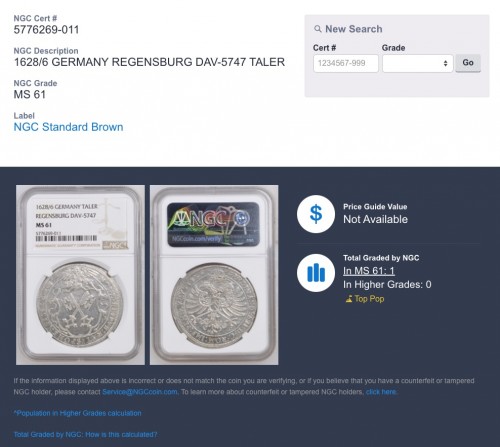The width and height of the screenshot is (500, 447).
Task: Click the Top Pop podium icon
Action: coord(349,299)
